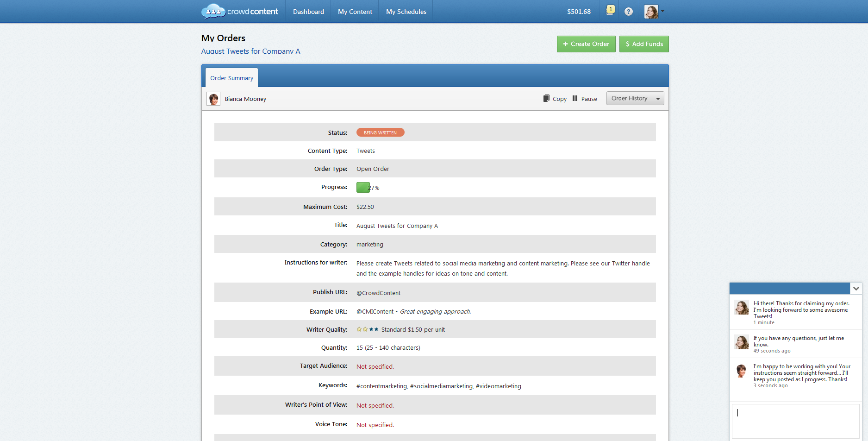Screen dimensions: 868x441
Task: Click the writer's avatar in chat
Action: click(x=741, y=371)
